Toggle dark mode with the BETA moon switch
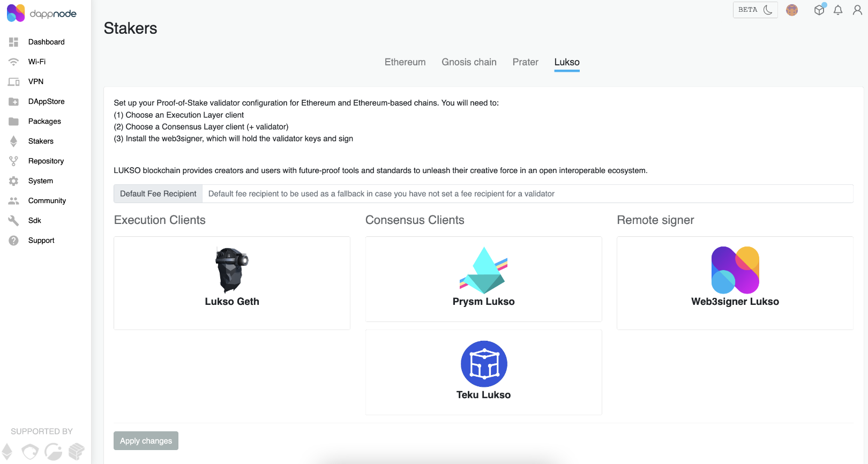Screen dimensions: 868x464 click(755, 10)
